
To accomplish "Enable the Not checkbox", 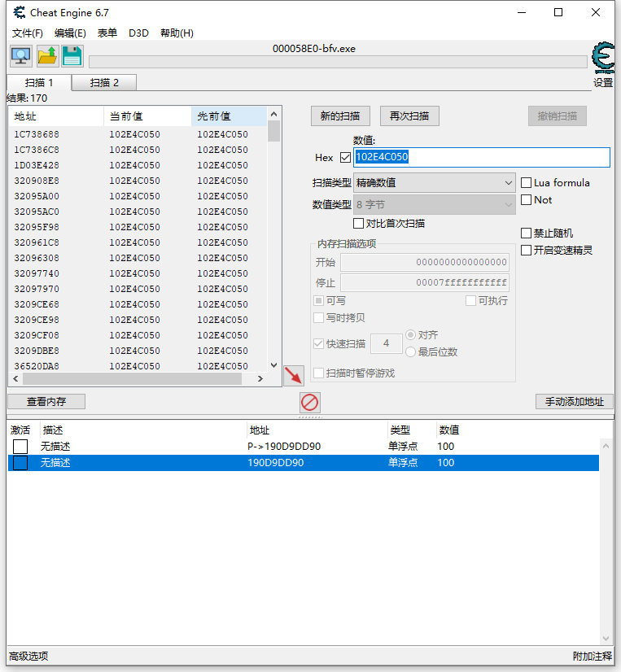I will pos(527,199).
